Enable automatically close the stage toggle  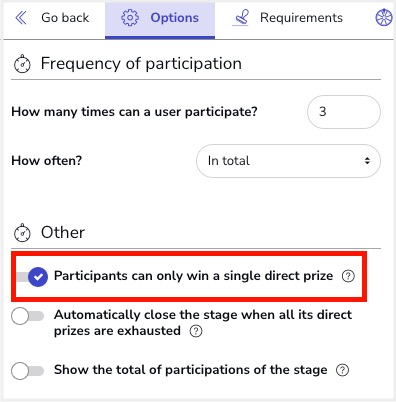(x=27, y=316)
